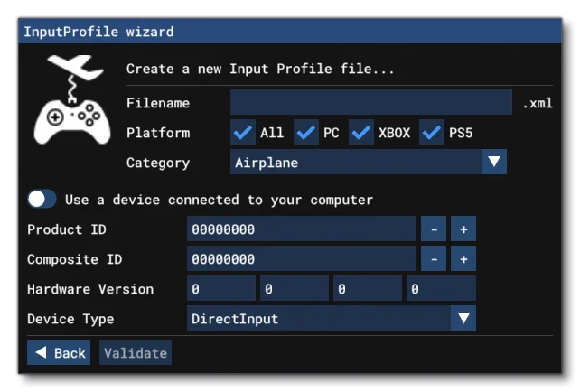Click the Composite ID value field

click(302, 258)
